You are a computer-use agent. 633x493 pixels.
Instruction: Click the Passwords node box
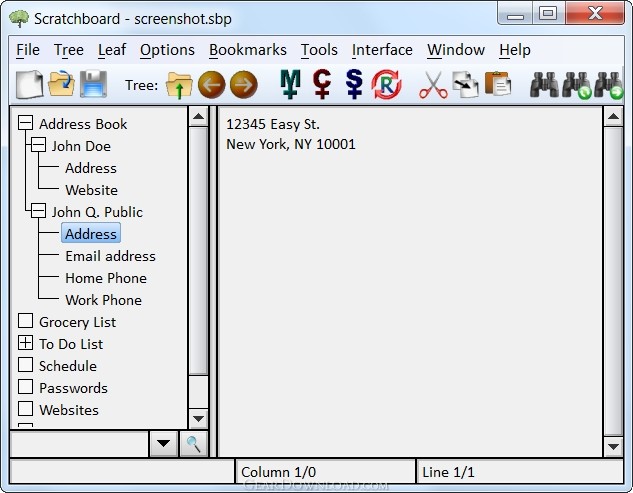tap(25, 387)
